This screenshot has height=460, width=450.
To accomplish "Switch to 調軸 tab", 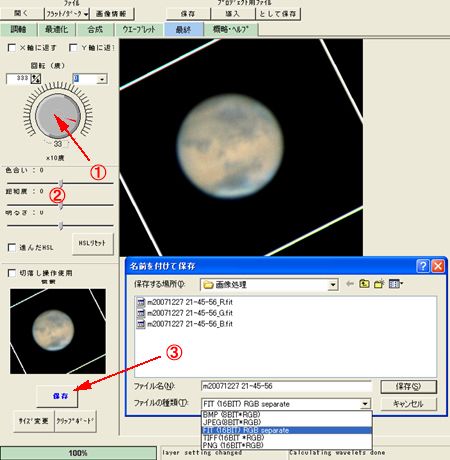I will coord(18,29).
